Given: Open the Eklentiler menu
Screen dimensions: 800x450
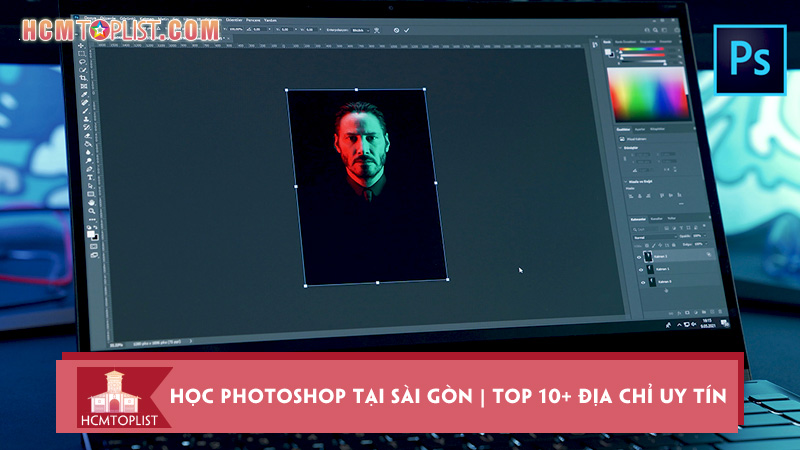Looking at the screenshot, I should tap(234, 20).
